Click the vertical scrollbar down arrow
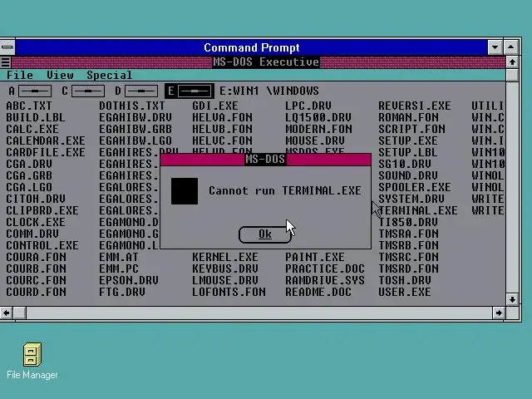This screenshot has width=532, height=399. coord(512,299)
